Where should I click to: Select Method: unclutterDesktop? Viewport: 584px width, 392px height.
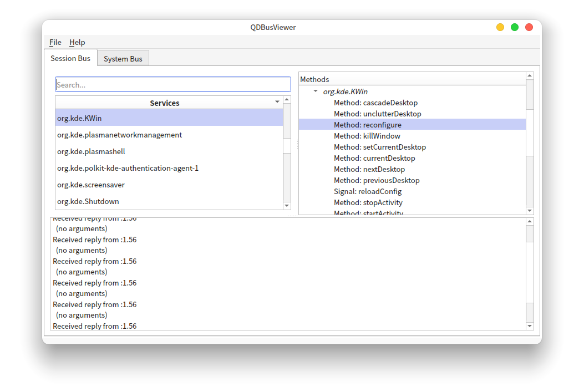click(377, 114)
